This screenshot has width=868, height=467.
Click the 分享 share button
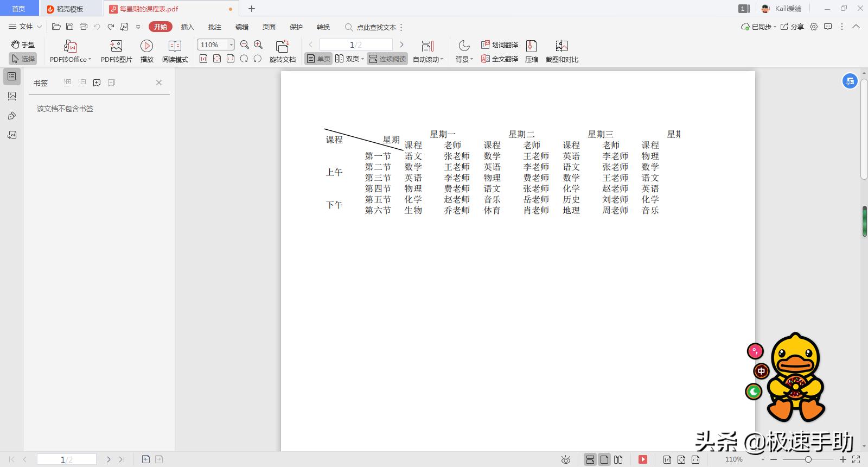tap(792, 27)
